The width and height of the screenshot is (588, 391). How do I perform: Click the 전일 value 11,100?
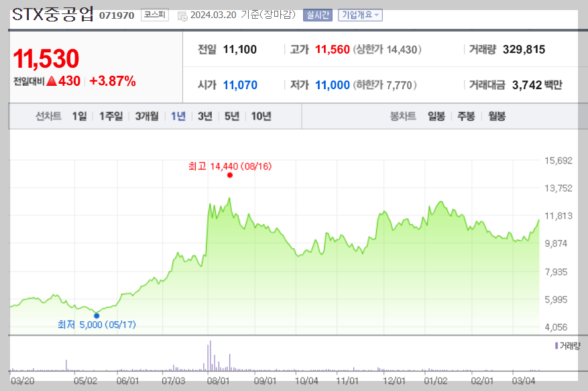[x=239, y=50]
